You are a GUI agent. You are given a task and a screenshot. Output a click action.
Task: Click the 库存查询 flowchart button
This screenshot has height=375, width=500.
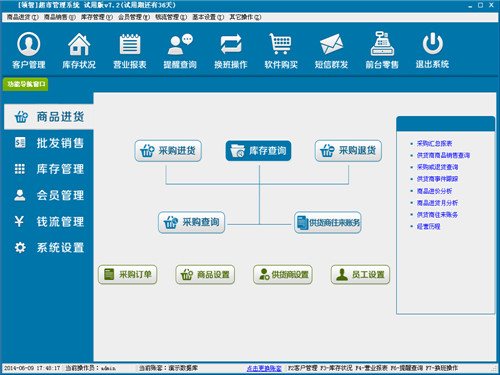click(x=258, y=151)
